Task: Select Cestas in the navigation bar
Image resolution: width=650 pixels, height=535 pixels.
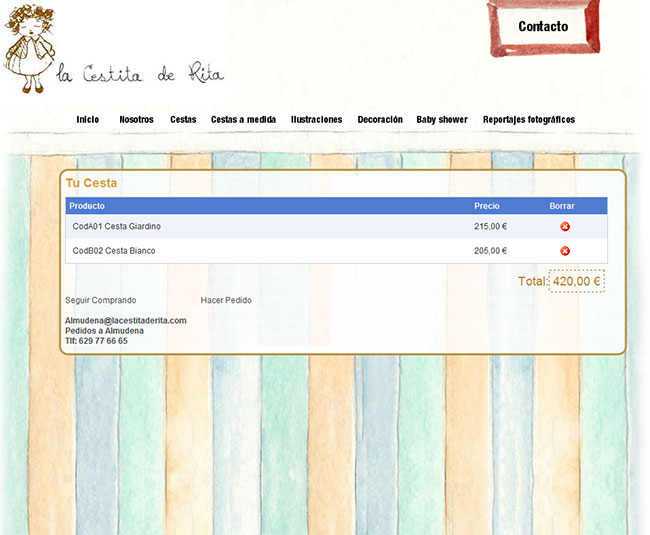Action: (183, 120)
